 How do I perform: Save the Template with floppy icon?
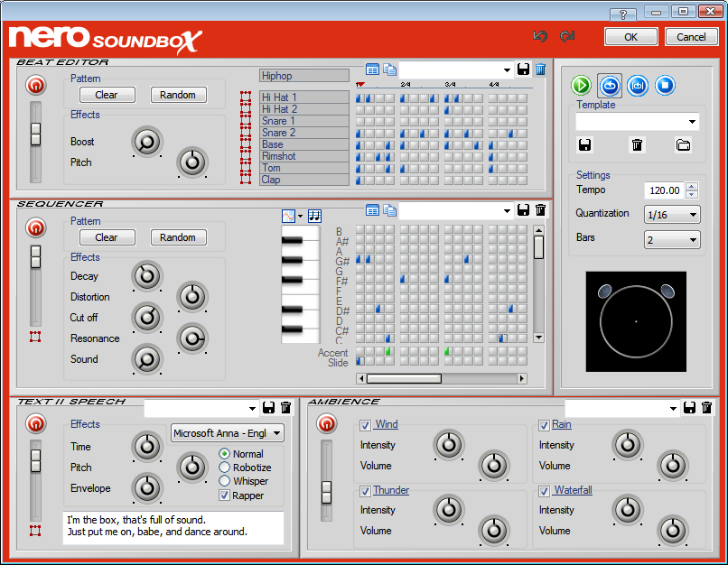584,144
